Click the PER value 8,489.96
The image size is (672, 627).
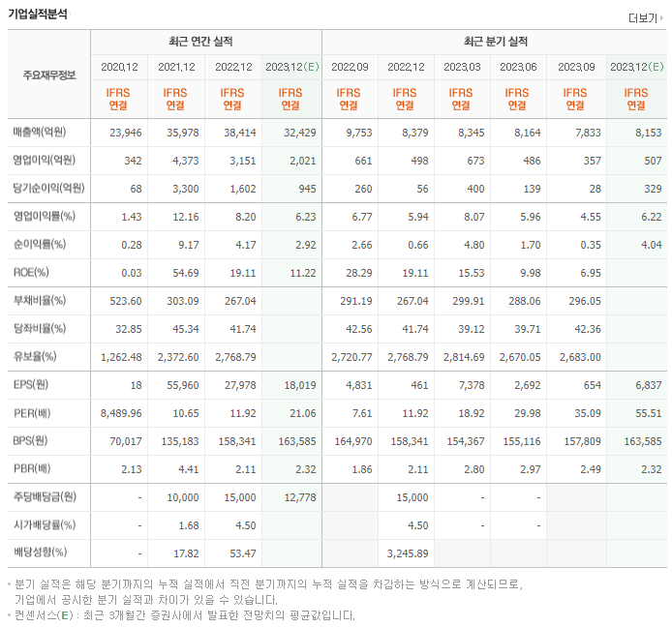tap(121, 414)
